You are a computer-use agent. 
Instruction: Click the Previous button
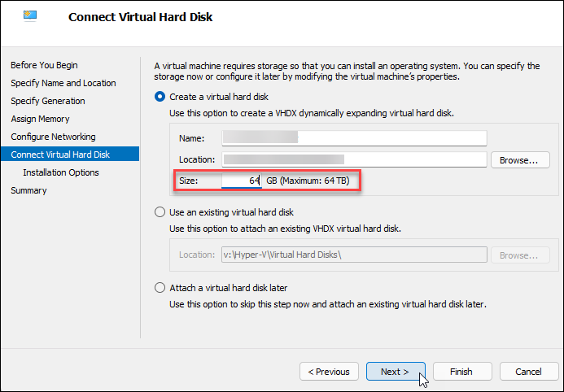[330, 372]
